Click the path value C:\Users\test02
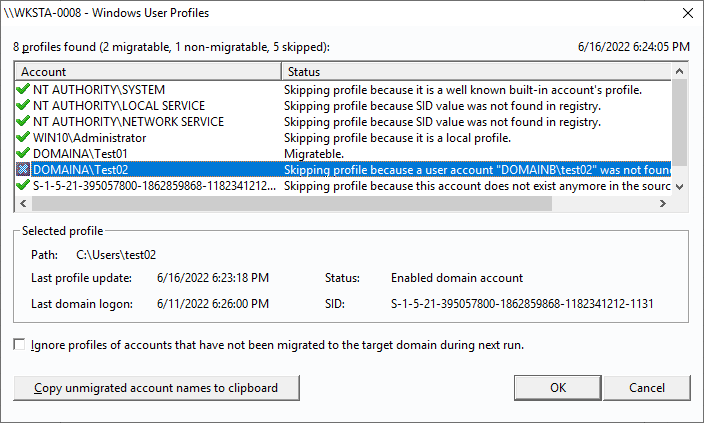The height and width of the screenshot is (423, 704). tap(116, 255)
